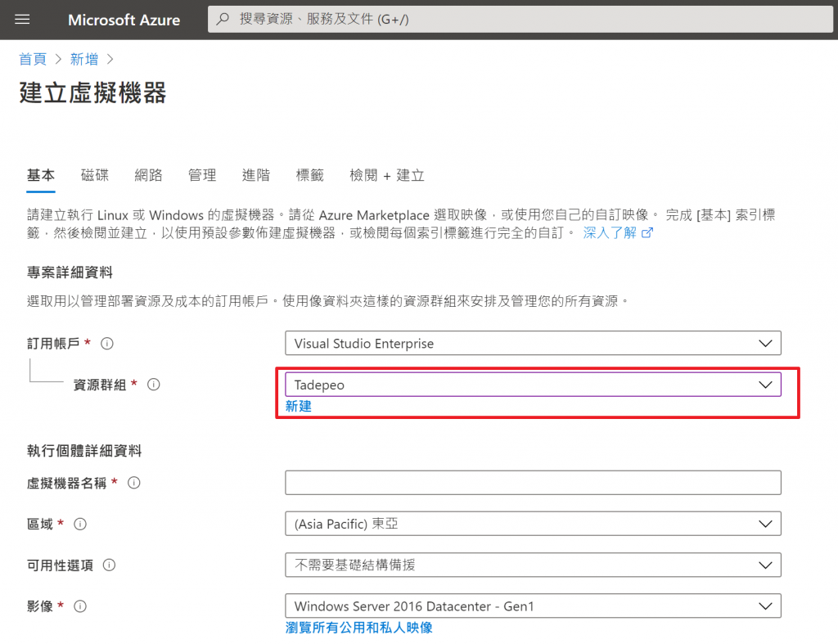Switch to the 管理 tab
This screenshot has width=838, height=644.
[202, 175]
